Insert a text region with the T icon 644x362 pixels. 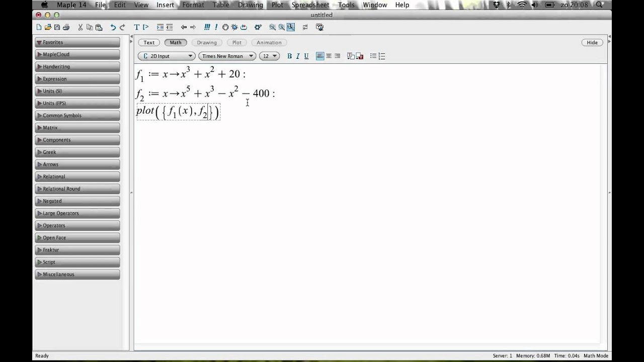point(136,27)
